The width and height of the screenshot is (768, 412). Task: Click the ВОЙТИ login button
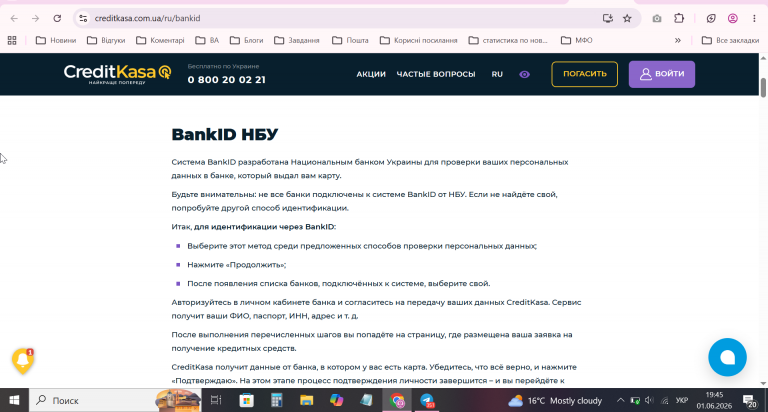(x=662, y=74)
